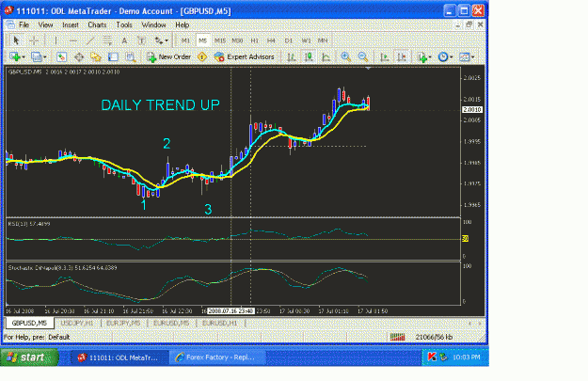Click the tray icon next to clock
The image size is (588, 381).
point(444,357)
